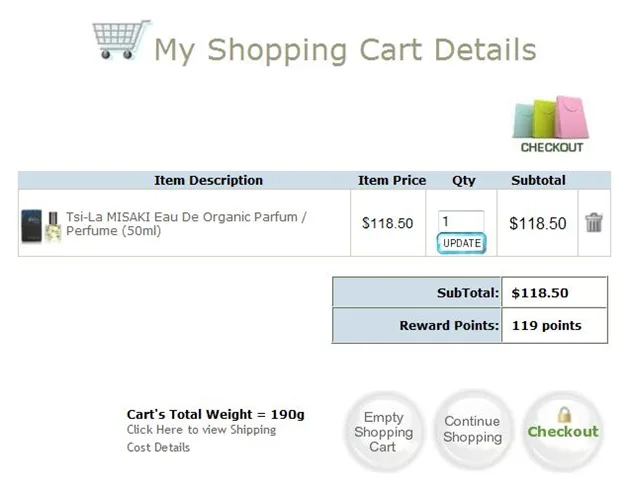Click the Cart's Total Weight text

[x=215, y=414]
